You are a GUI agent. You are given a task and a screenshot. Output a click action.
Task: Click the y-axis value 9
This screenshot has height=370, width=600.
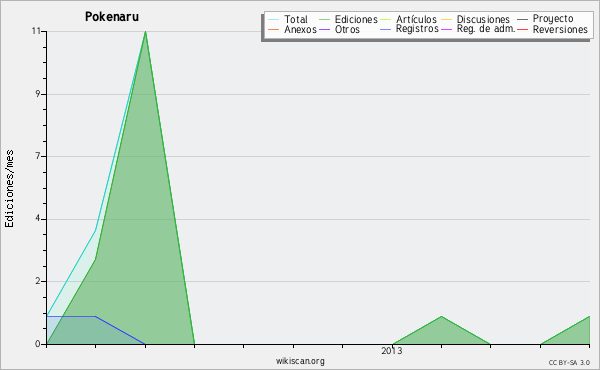(x=38, y=94)
